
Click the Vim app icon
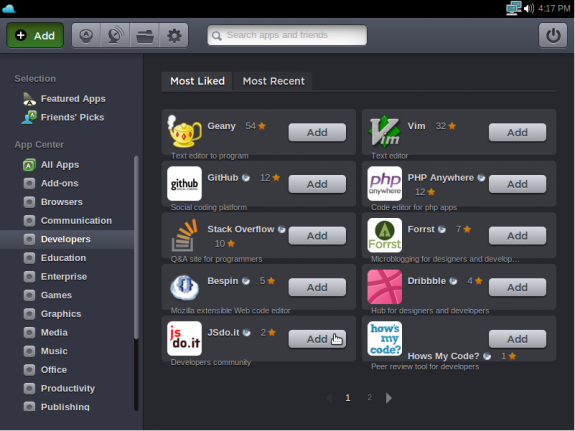point(384,131)
